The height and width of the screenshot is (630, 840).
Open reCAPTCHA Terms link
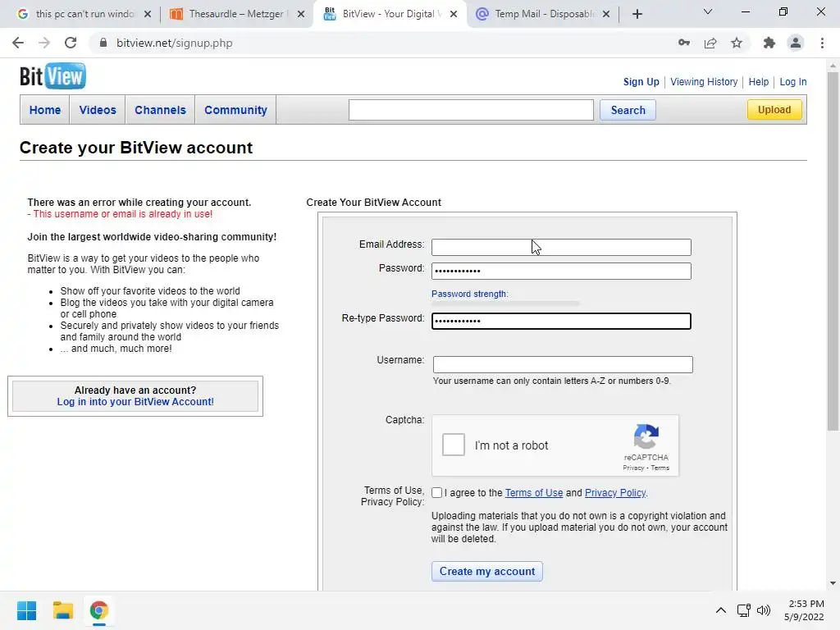660,468
